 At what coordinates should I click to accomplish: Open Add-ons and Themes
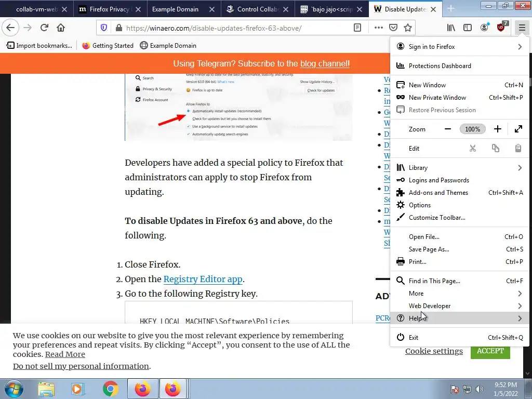click(460, 193)
